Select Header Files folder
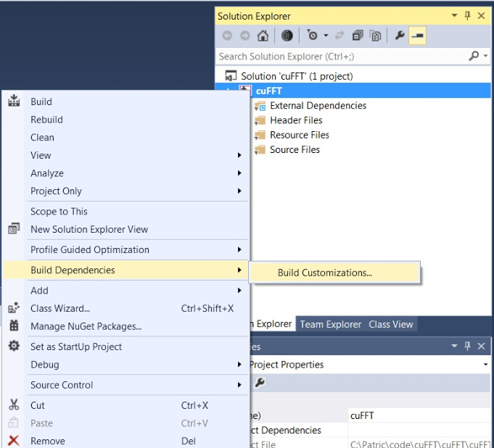This screenshot has width=494, height=448. (x=296, y=120)
